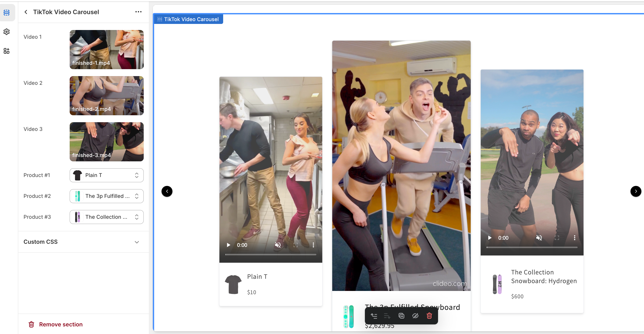
Task: Delete section via red trash toolbar icon
Action: [x=429, y=316]
